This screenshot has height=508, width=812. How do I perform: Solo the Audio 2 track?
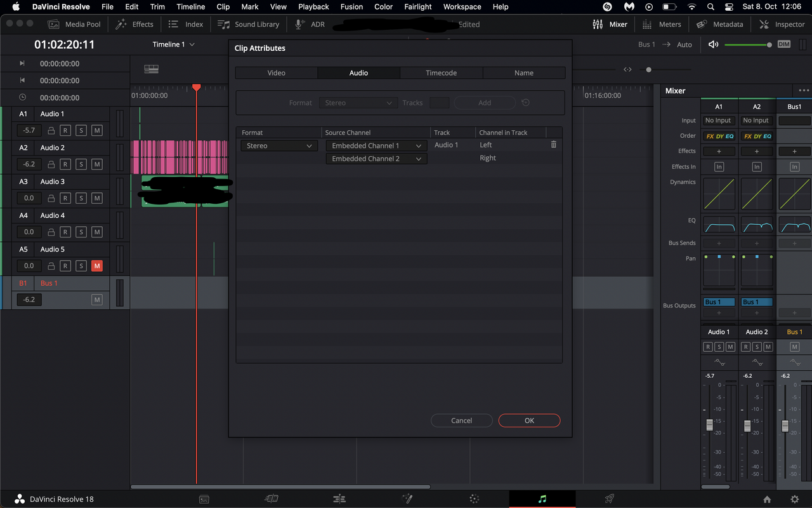[x=81, y=164]
